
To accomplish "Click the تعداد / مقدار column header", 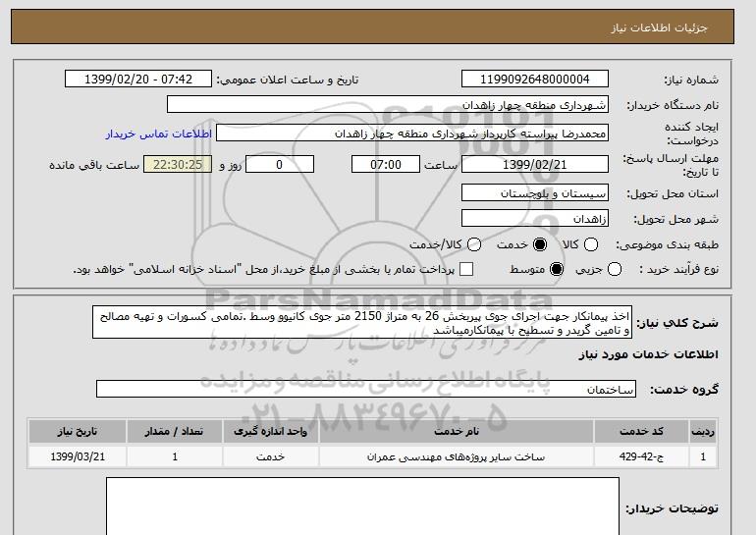I will (x=175, y=431).
